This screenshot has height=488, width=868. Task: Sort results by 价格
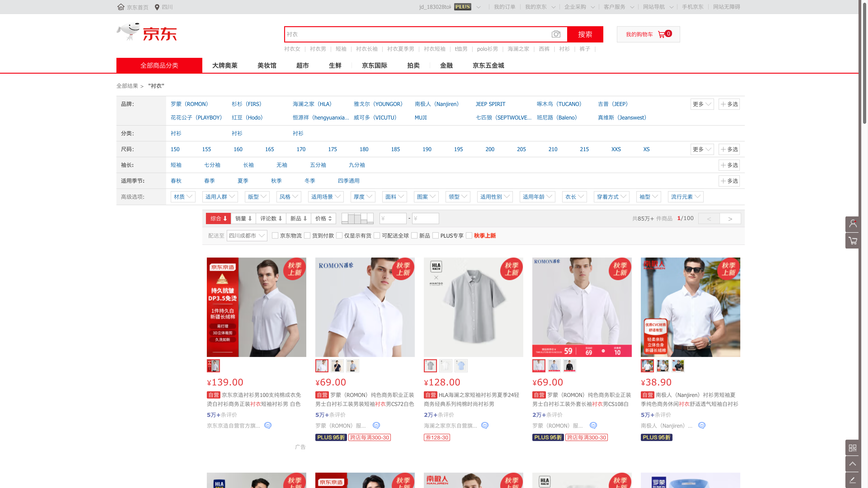point(323,218)
